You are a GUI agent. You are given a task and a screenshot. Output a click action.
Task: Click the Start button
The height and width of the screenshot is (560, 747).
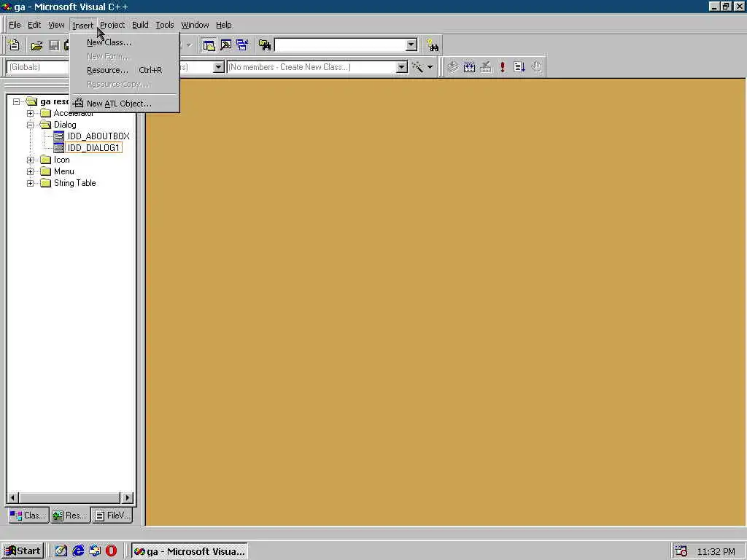(23, 551)
